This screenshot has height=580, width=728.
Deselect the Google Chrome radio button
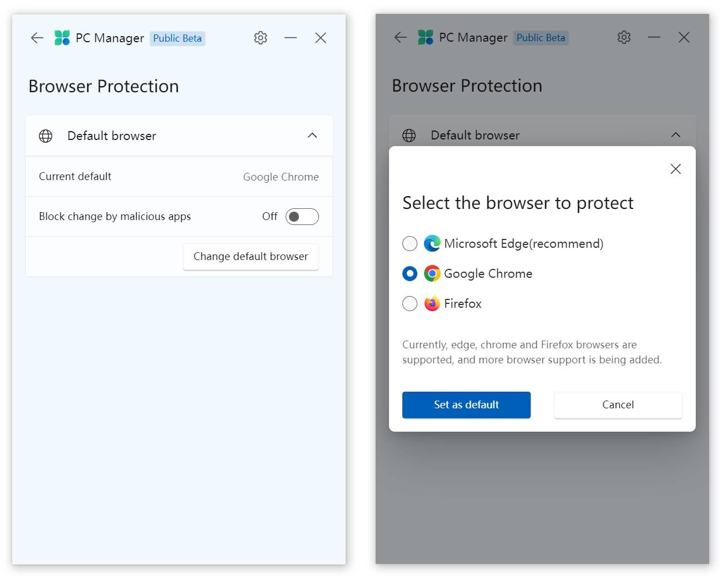pyautogui.click(x=410, y=273)
